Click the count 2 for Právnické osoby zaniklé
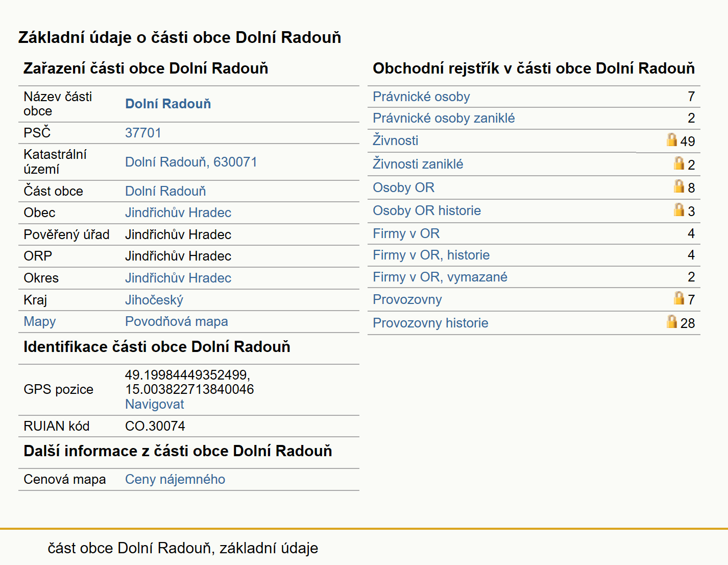728x565 pixels. (x=691, y=118)
